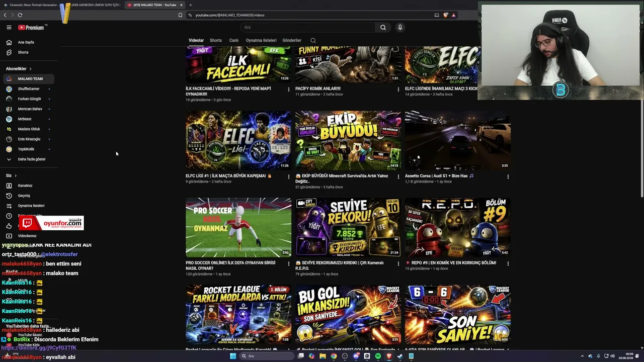Open Mevtcan Bahav channel from subscriptions
The width and height of the screenshot is (644, 362).
pyautogui.click(x=28, y=109)
